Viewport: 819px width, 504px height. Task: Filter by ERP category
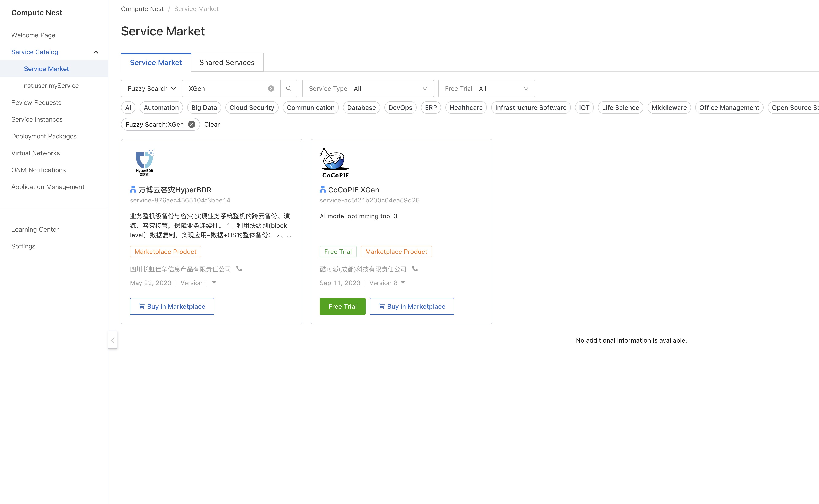point(431,107)
